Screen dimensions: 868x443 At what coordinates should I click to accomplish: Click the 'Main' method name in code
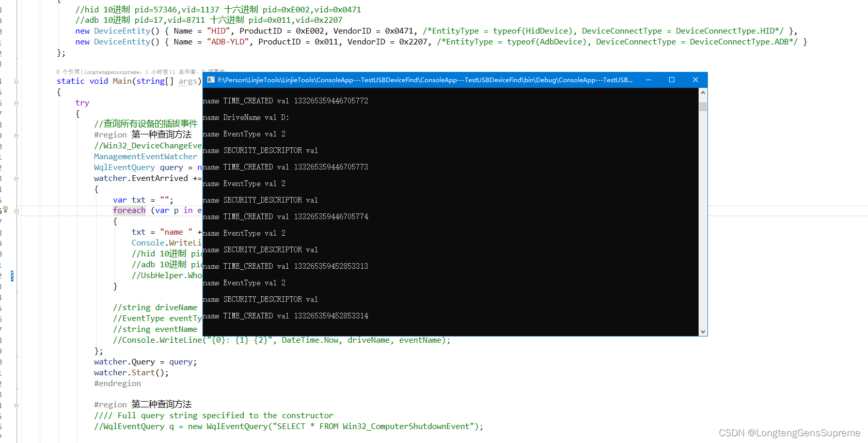tap(122, 81)
